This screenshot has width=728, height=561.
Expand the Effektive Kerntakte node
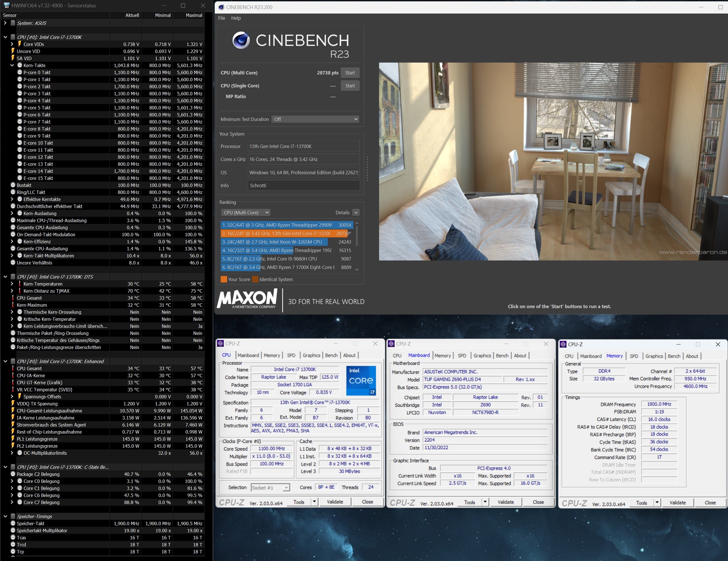pos(12,199)
